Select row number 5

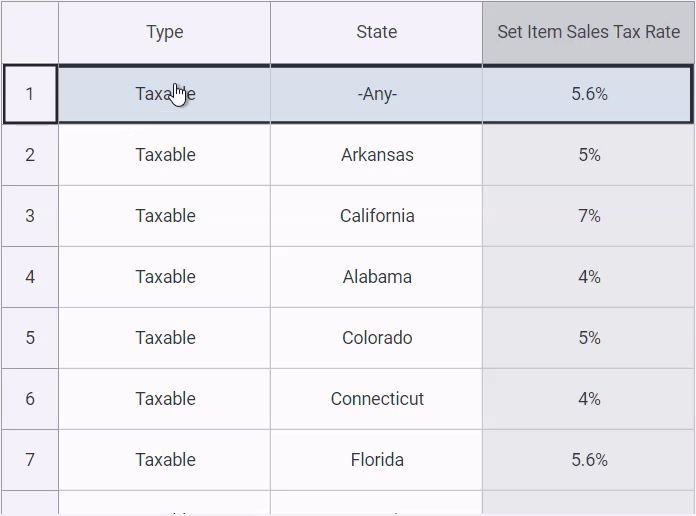(x=30, y=338)
